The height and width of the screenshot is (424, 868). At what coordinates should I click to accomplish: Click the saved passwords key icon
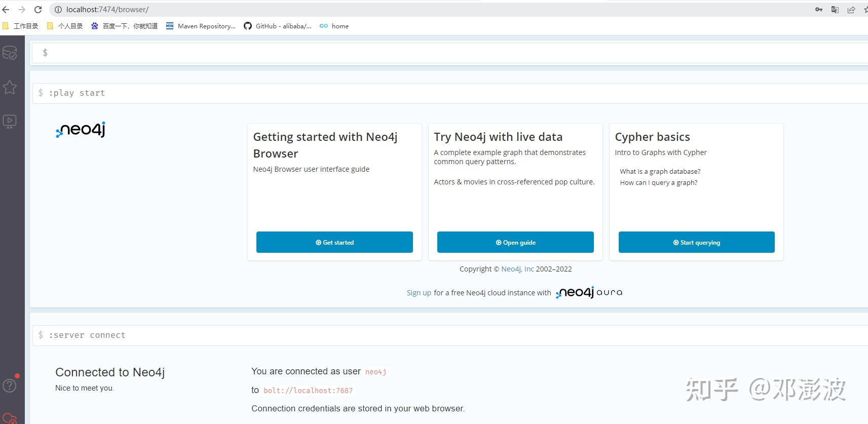pos(819,10)
